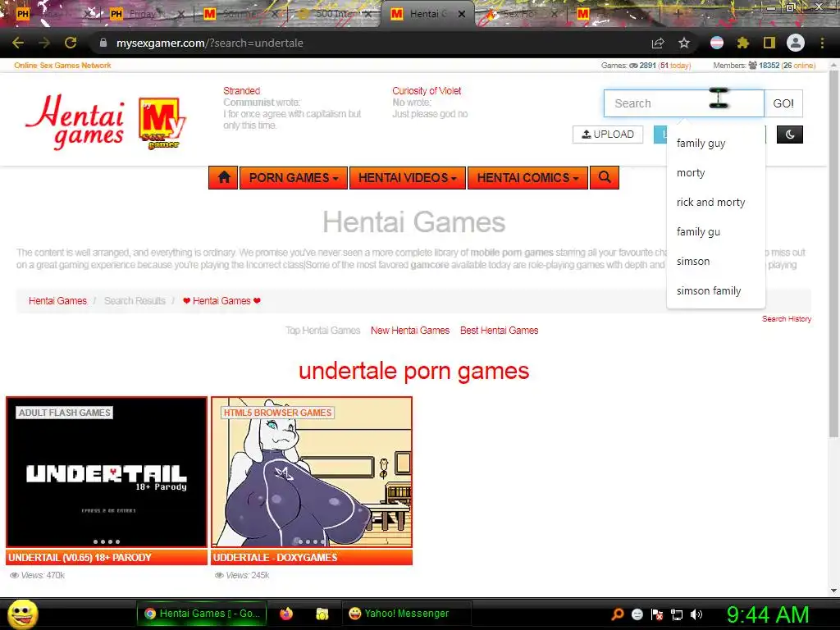
Task: Click the browser address bar URL
Action: [x=209, y=43]
